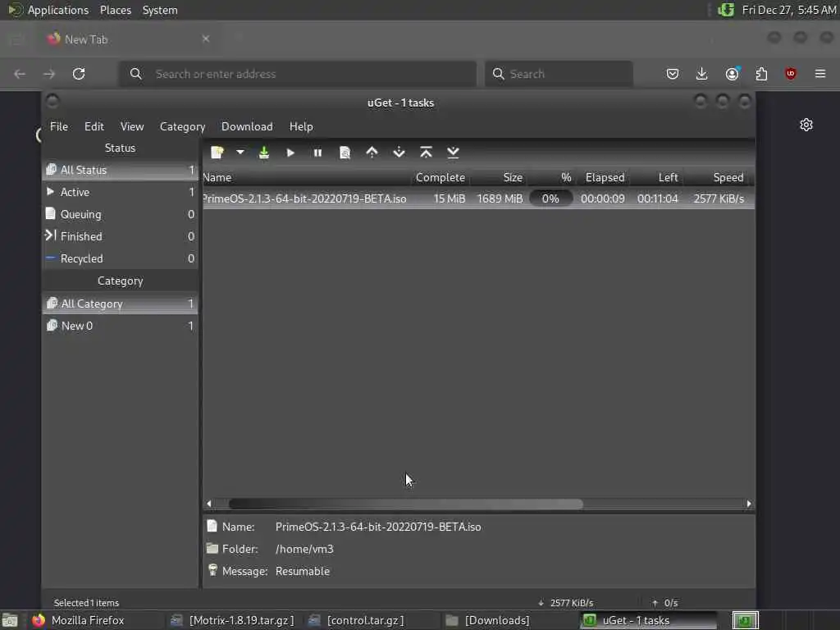Select All Status in the status list
The width and height of the screenshot is (840, 630).
[x=120, y=170]
